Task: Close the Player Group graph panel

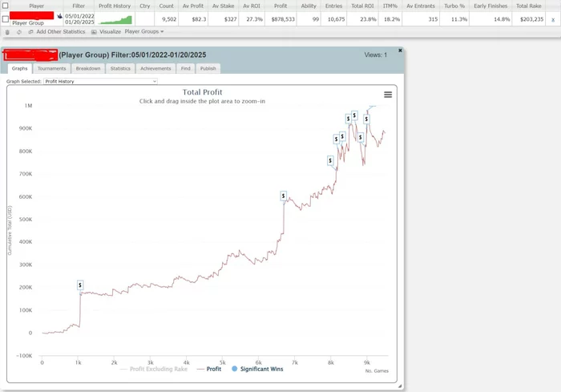Action: pyautogui.click(x=401, y=51)
